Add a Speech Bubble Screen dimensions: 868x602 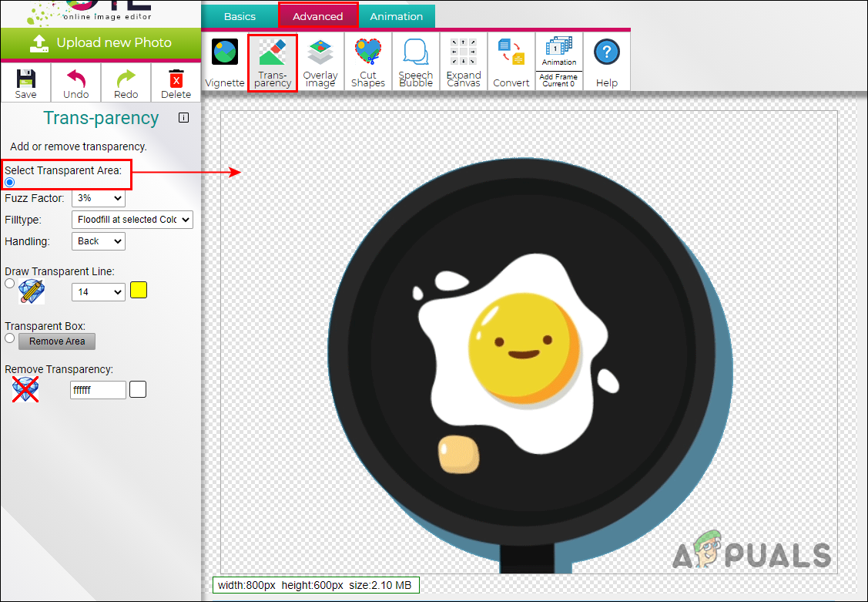(416, 62)
